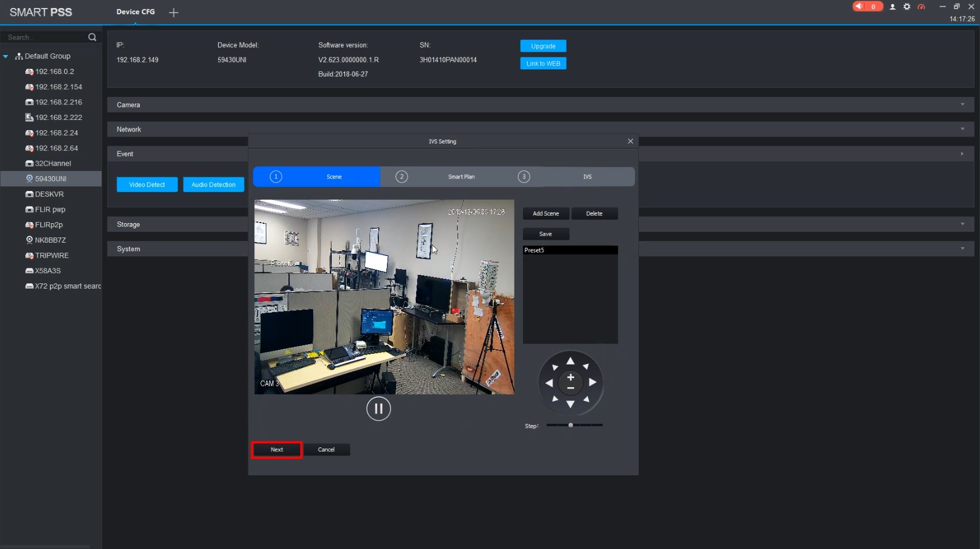Click the PTZ zoom in plus
The width and height of the screenshot is (980, 549).
tap(571, 377)
